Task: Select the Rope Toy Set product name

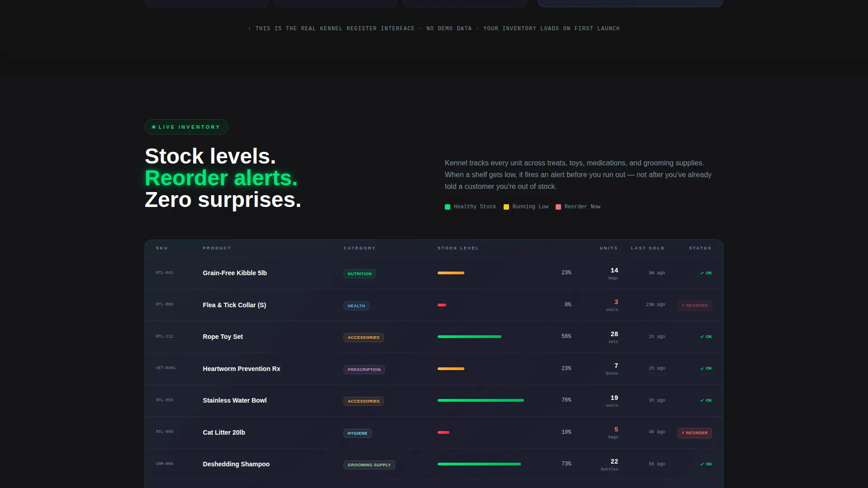Action: (x=223, y=337)
